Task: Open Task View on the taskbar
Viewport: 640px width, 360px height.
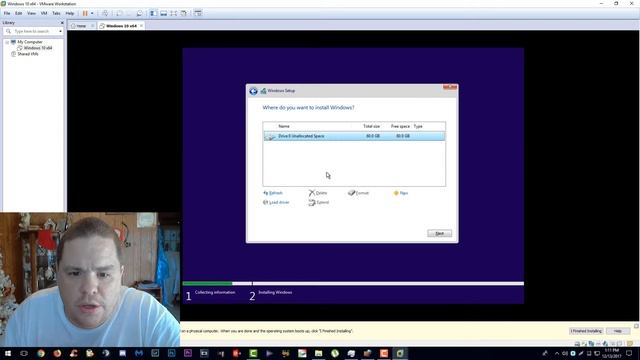Action: [x=24, y=353]
